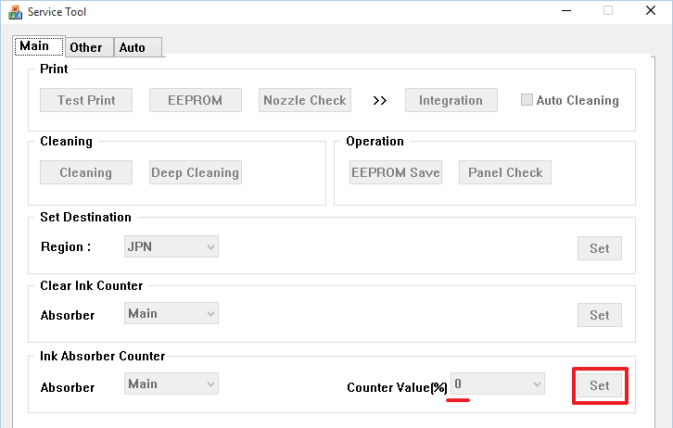Expand Absorber dropdown under Ink Absorber Counter
This screenshot has height=428, width=673.
(171, 384)
